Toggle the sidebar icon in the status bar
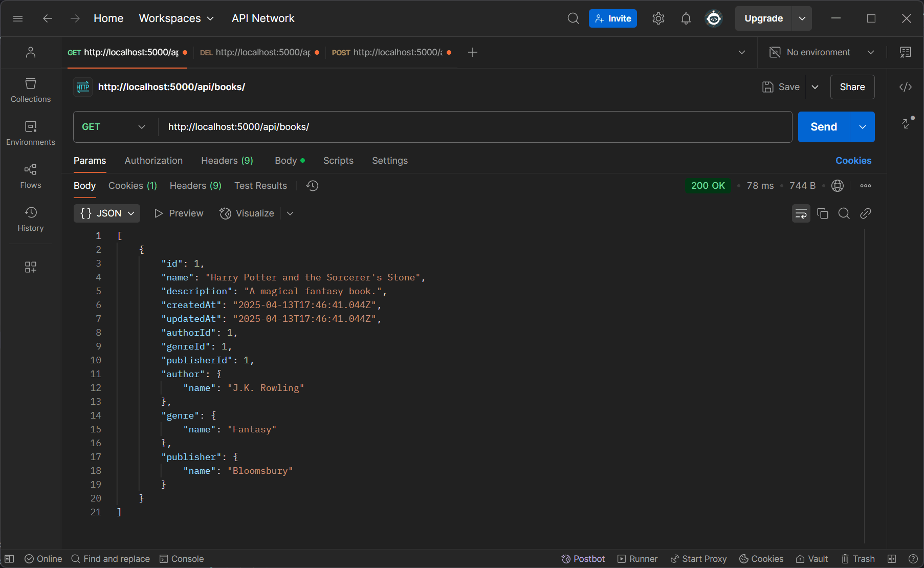 coord(9,559)
